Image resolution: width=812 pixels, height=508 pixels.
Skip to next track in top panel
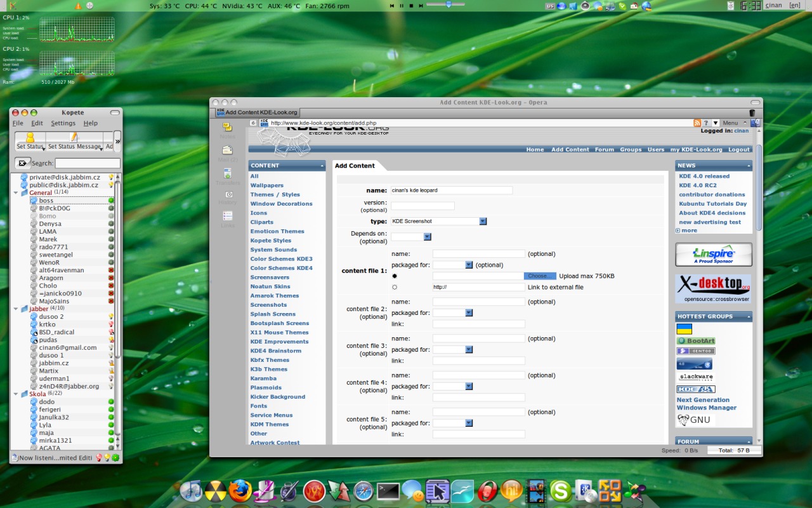[421, 5]
